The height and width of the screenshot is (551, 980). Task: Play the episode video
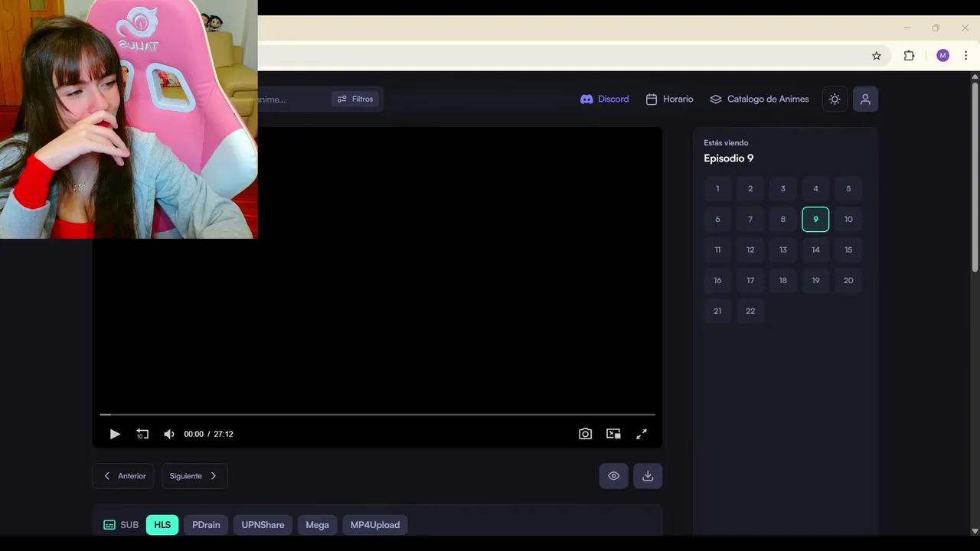[x=115, y=434]
